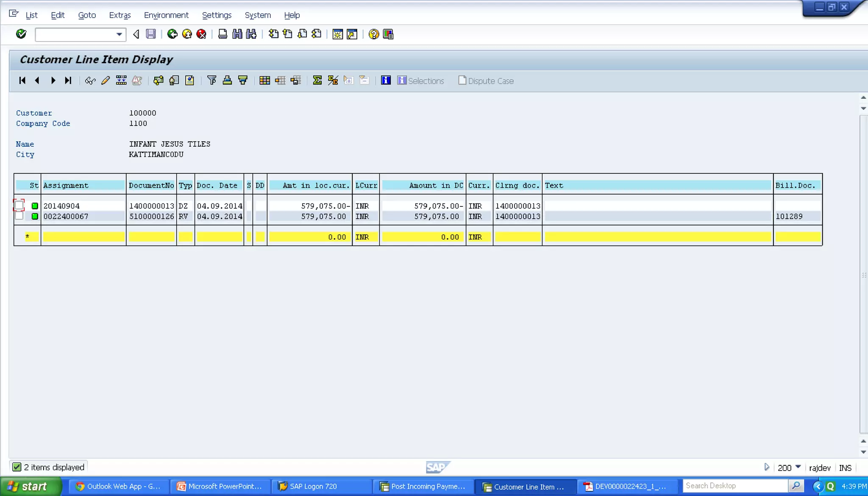Viewport: 868px width, 496px height.
Task: Tick the checkbox for document 5100000126 row
Action: pyautogui.click(x=19, y=216)
